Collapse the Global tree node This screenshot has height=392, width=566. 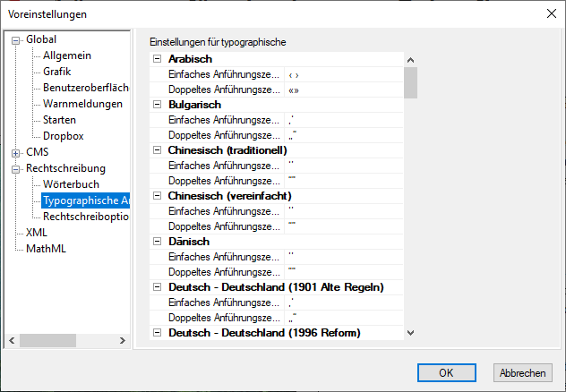coord(15,39)
